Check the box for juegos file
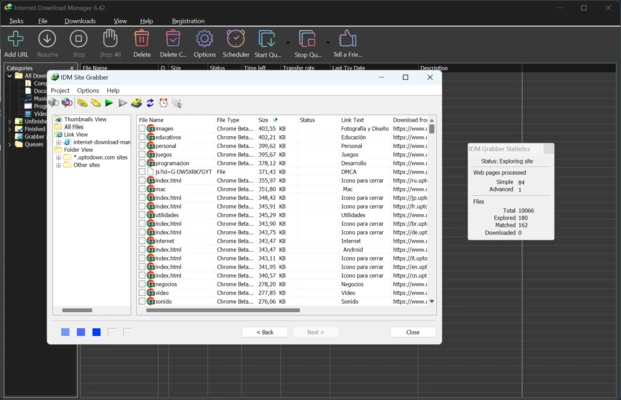This screenshot has height=400, width=621. pyautogui.click(x=142, y=154)
